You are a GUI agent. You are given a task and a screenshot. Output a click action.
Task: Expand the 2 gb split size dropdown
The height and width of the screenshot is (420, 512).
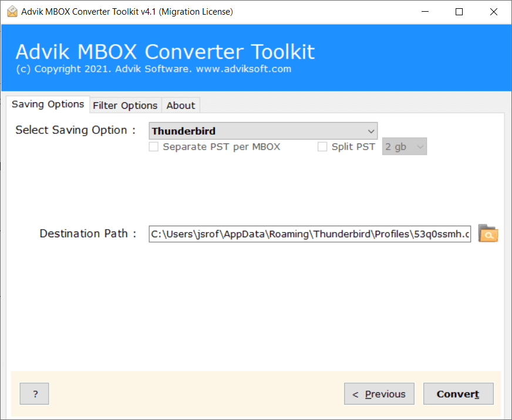(x=405, y=147)
